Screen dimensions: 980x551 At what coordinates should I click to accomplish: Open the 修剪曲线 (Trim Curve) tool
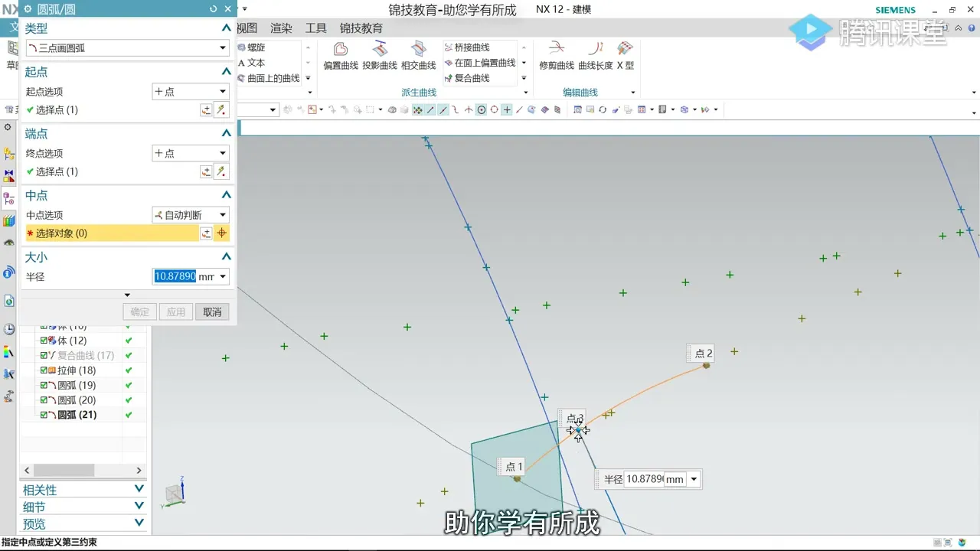[x=556, y=54]
